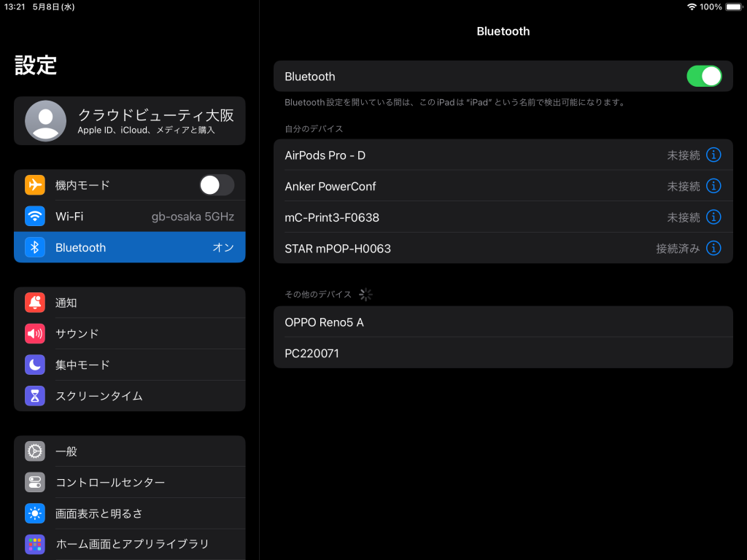Tap the Focus mode moon icon

pos(35,365)
